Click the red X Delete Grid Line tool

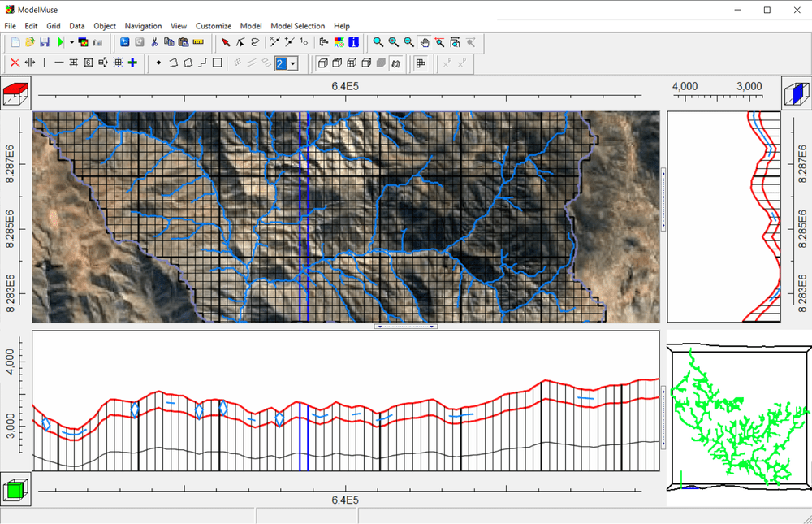click(x=14, y=63)
